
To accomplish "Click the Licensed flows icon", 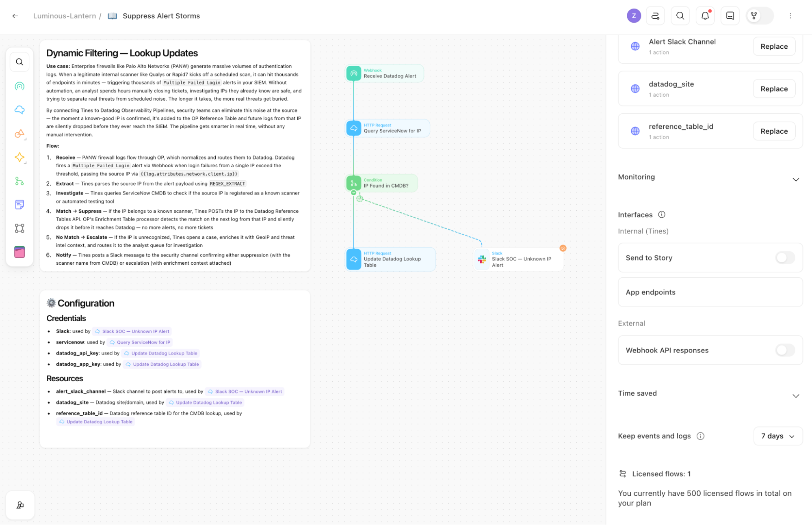I will coord(622,474).
